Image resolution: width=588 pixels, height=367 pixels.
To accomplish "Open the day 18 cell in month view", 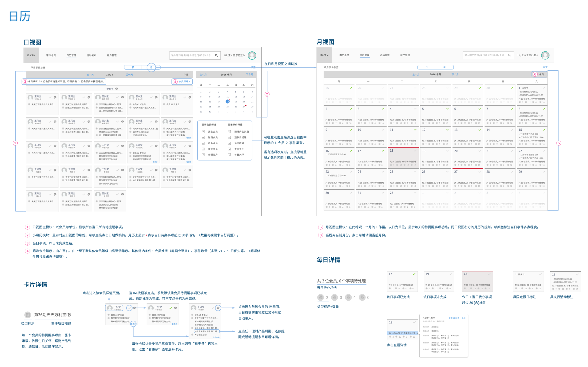I will [x=403, y=157].
